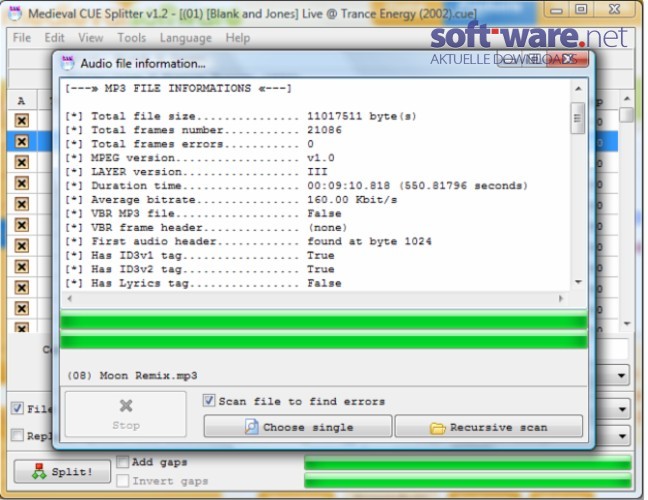Click the Average bitrate line
Image resolution: width=648 pixels, height=500 pixels.
point(231,200)
